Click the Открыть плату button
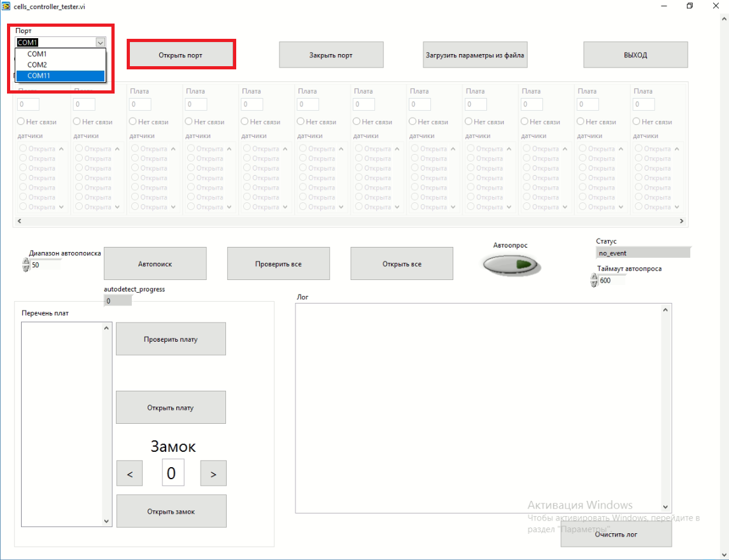 (171, 407)
